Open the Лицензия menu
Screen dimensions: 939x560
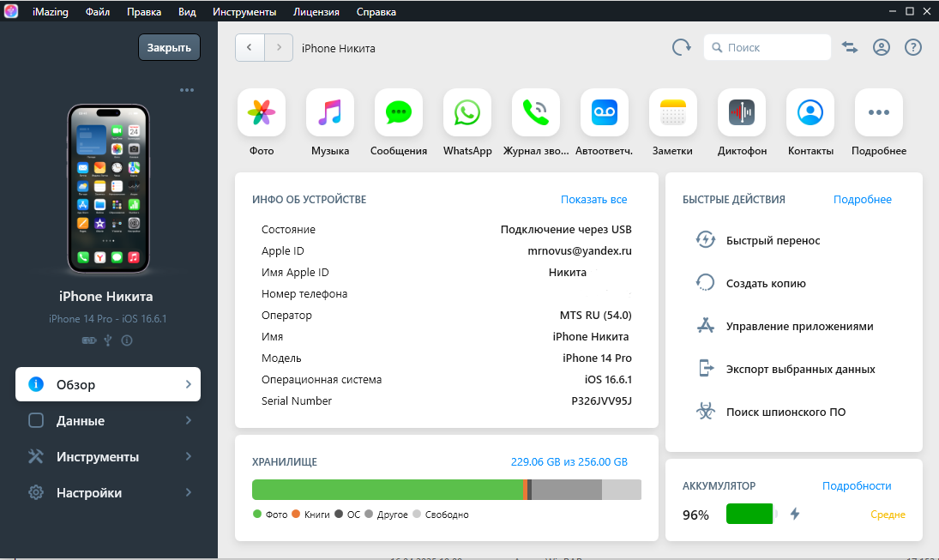click(x=316, y=12)
